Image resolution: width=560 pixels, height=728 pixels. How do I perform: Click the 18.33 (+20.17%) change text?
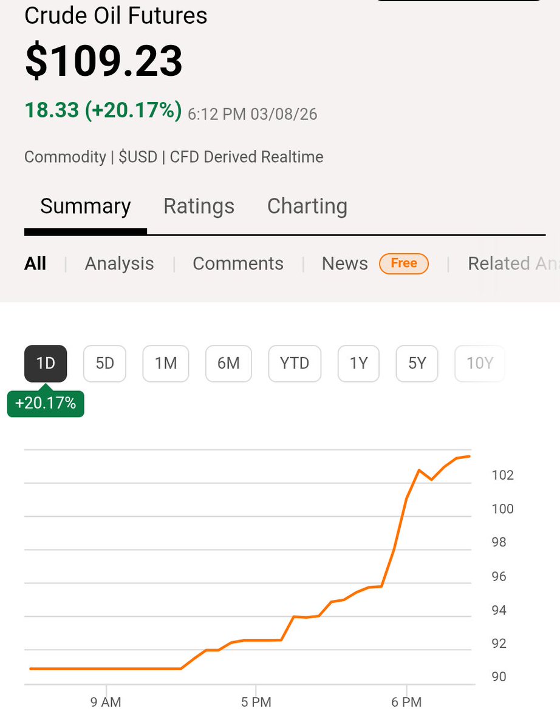[103, 111]
